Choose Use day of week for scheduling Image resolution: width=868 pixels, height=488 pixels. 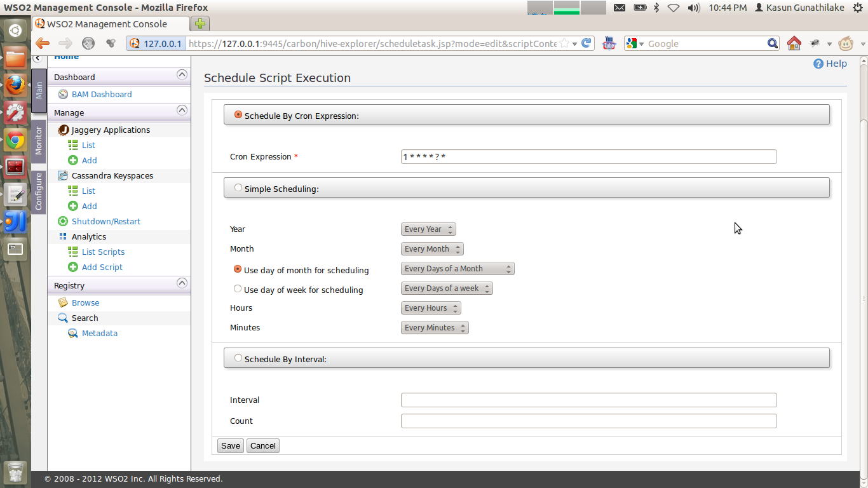click(x=238, y=289)
